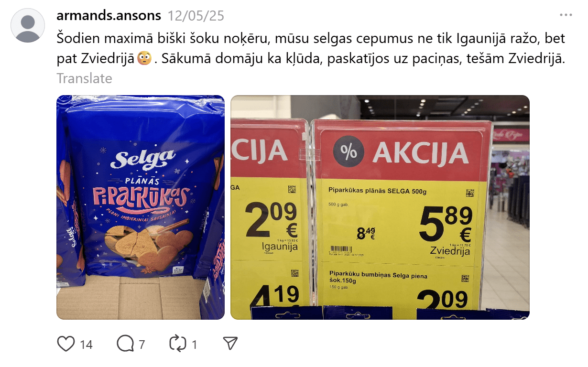Repost using the circular arrows icon
Viewport: 588px width, 367px height.
177,344
